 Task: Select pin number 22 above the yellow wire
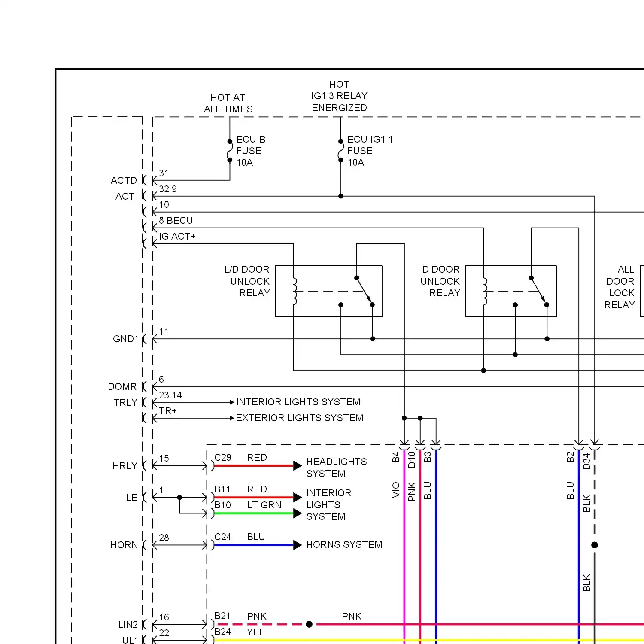click(x=164, y=633)
